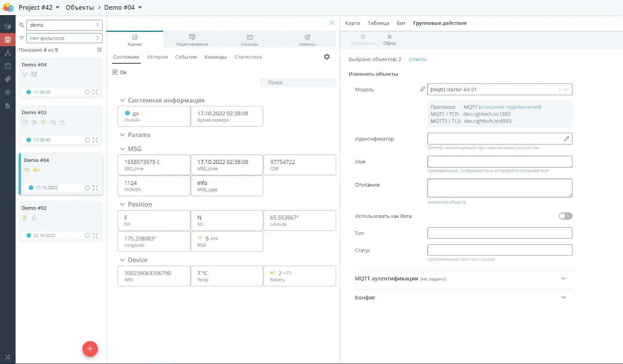Click the Описание text area
The height and width of the screenshot is (364, 623).
click(500, 188)
